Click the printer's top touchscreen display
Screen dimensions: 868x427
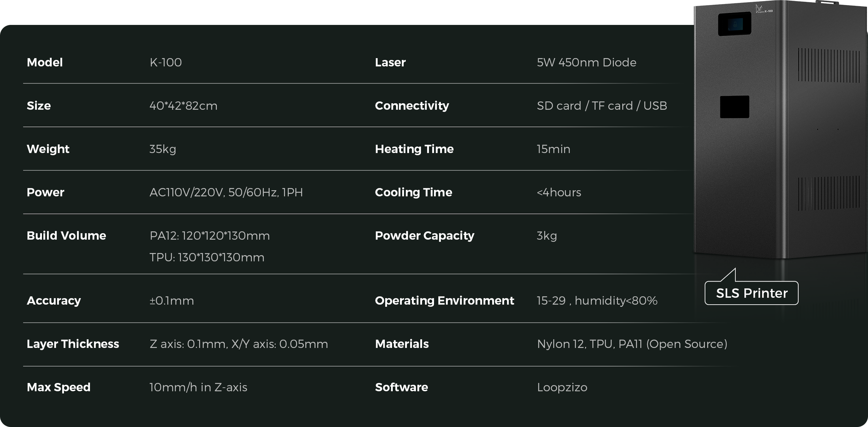(734, 24)
